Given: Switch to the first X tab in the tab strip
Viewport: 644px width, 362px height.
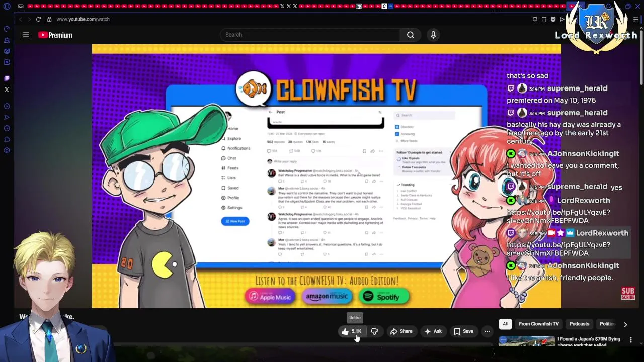Looking at the screenshot, I should tap(282, 7).
